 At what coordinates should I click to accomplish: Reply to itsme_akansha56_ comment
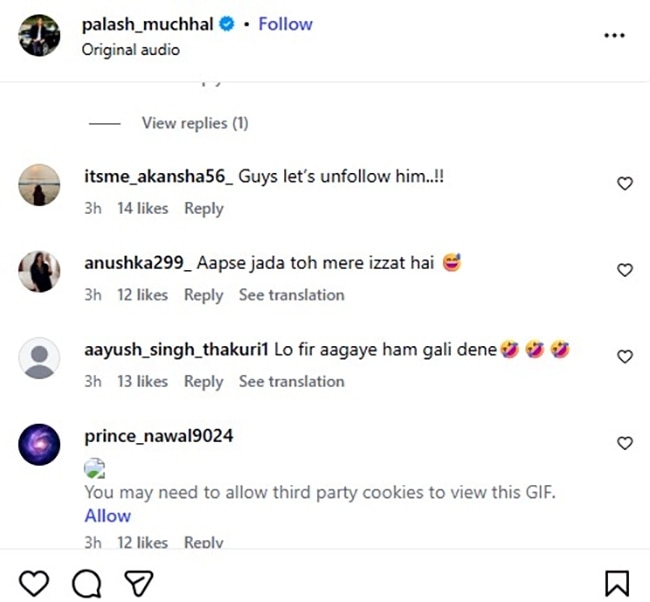coord(203,209)
